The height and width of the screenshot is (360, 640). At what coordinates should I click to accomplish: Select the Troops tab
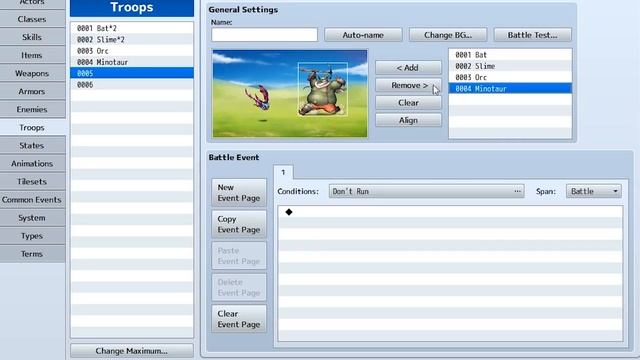click(32, 127)
